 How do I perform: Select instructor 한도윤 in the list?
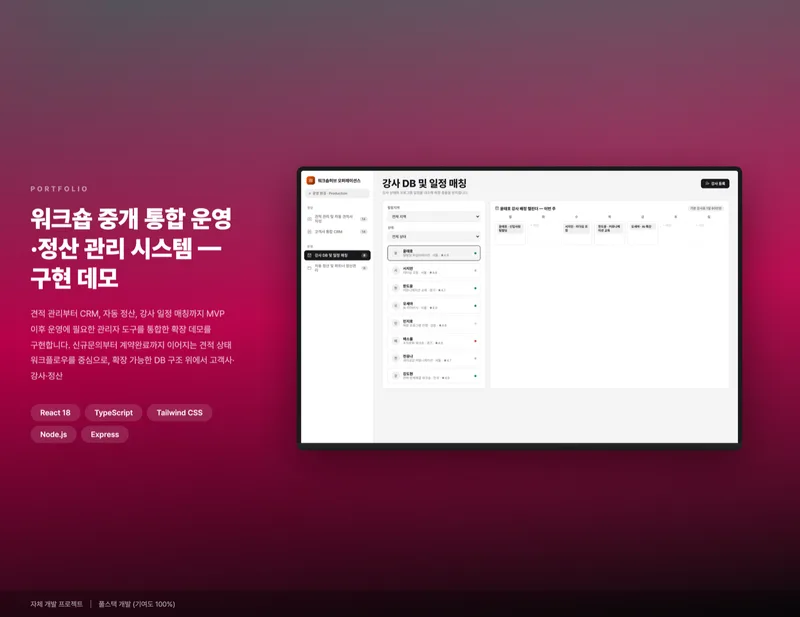pyautogui.click(x=434, y=288)
